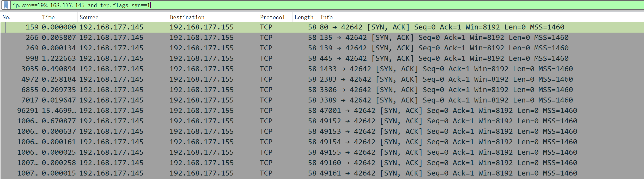
Task: Click time value 0.000161
Action: point(59,142)
